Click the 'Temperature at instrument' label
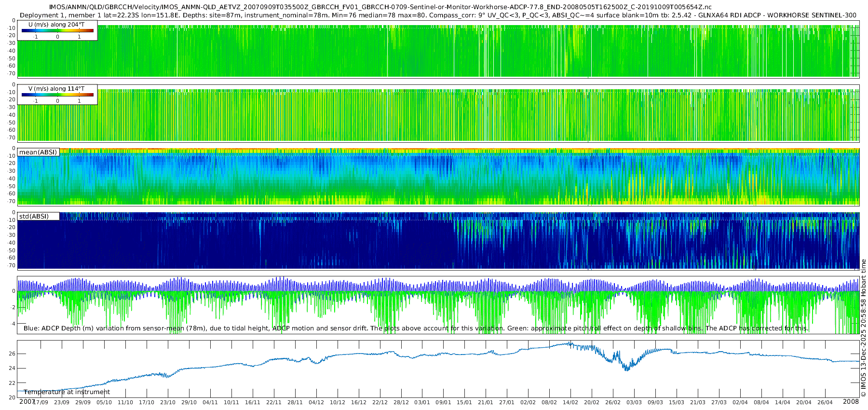This screenshot has width=868, height=410. click(67, 392)
